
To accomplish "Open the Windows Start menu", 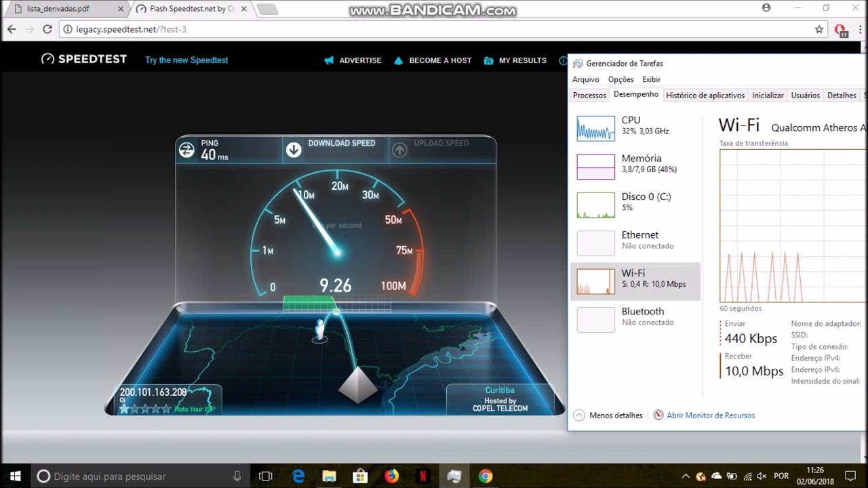I will pyautogui.click(x=15, y=476).
